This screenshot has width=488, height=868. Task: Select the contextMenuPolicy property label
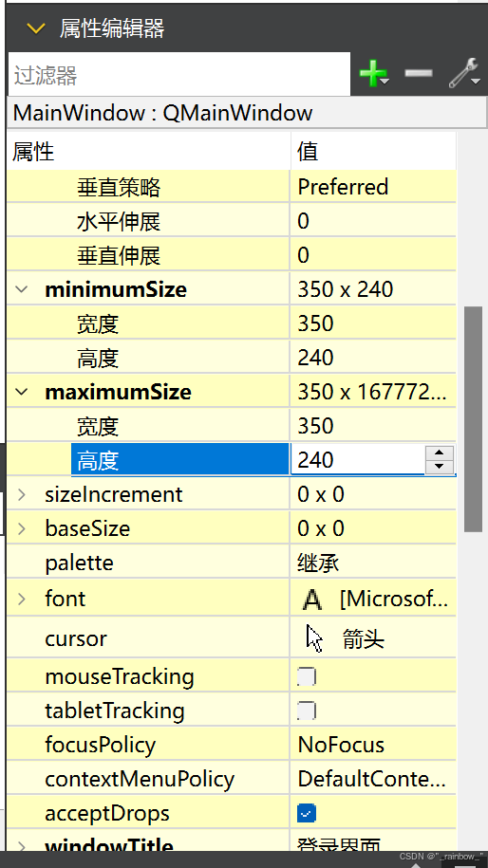[140, 780]
